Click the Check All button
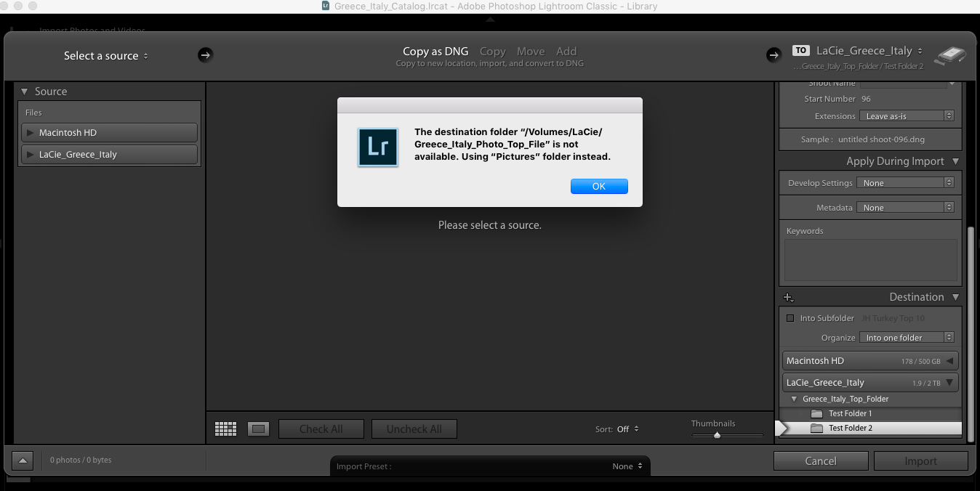 click(321, 429)
